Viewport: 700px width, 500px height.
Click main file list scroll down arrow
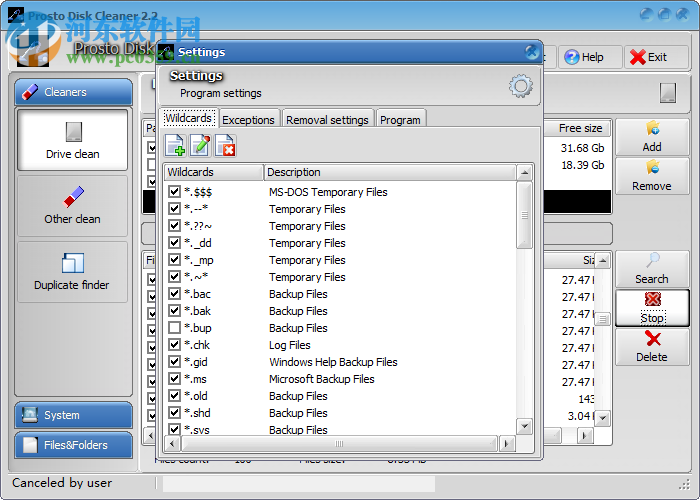603,418
